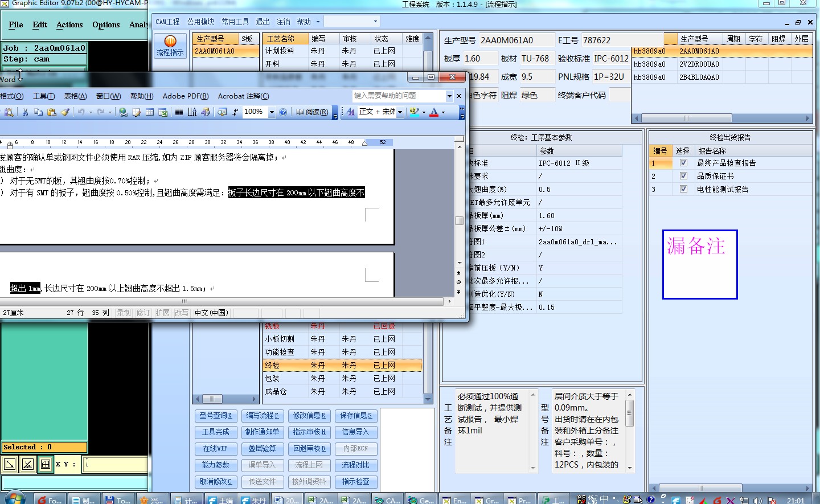Click the Highlight marker icon in Word
Viewport: 820px width, 504px height.
point(414,112)
